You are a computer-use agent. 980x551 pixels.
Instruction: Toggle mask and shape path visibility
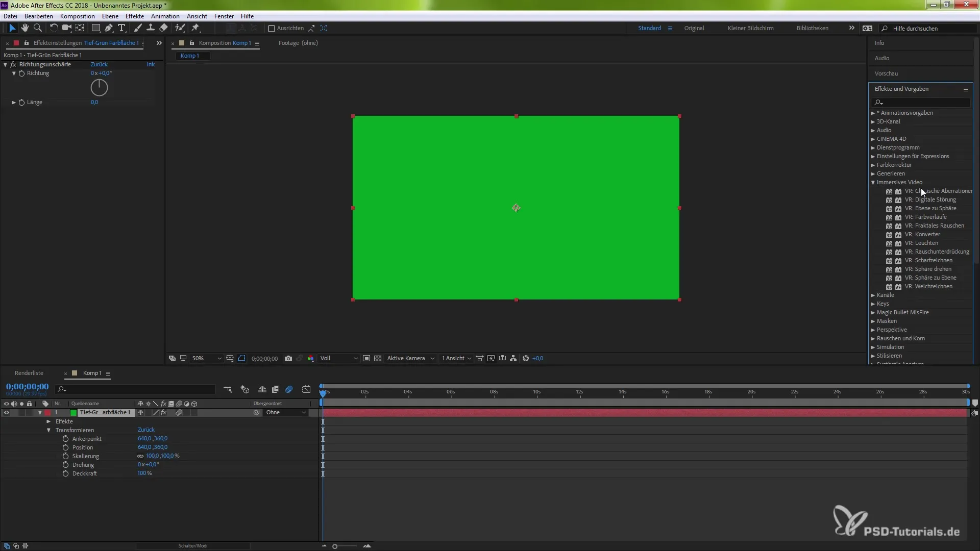(241, 359)
